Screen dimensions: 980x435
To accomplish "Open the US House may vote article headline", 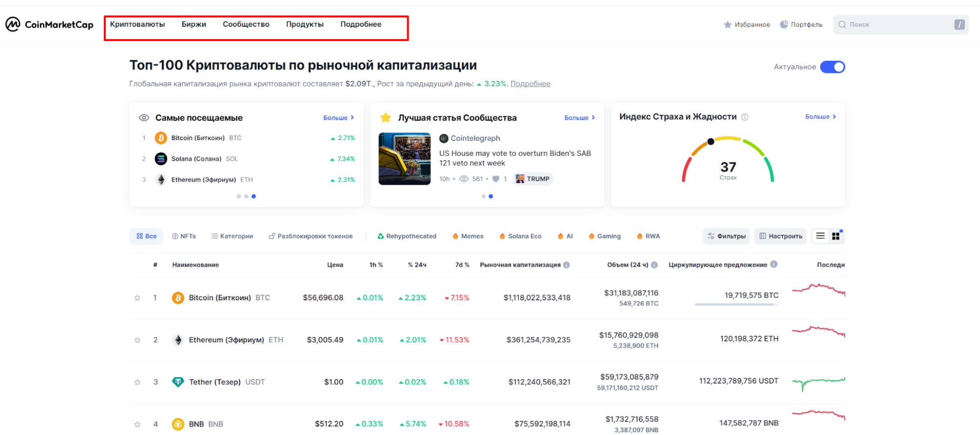I will coord(515,158).
